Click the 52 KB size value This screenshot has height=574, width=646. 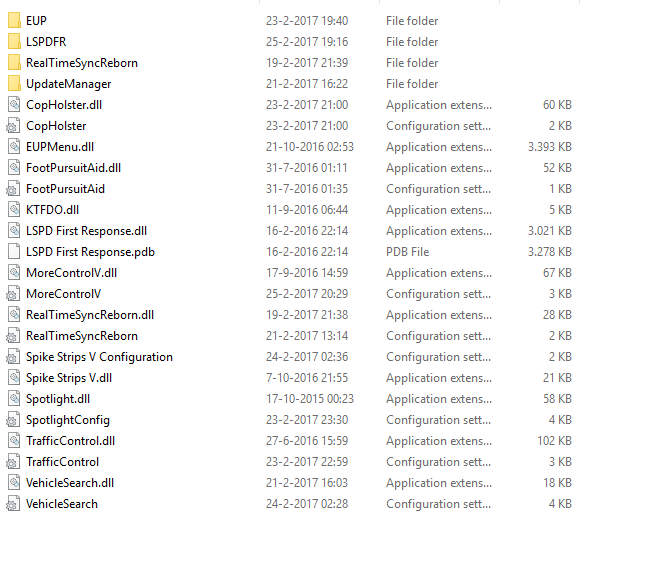(x=557, y=168)
